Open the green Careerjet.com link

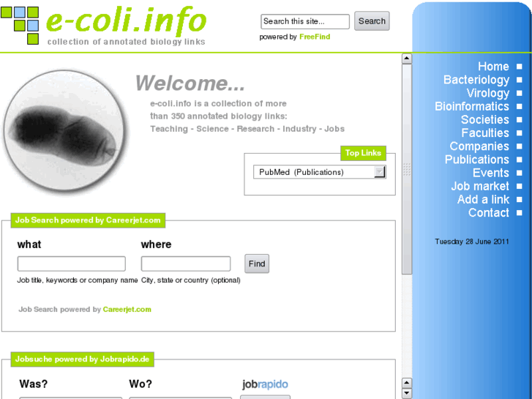[127, 310]
